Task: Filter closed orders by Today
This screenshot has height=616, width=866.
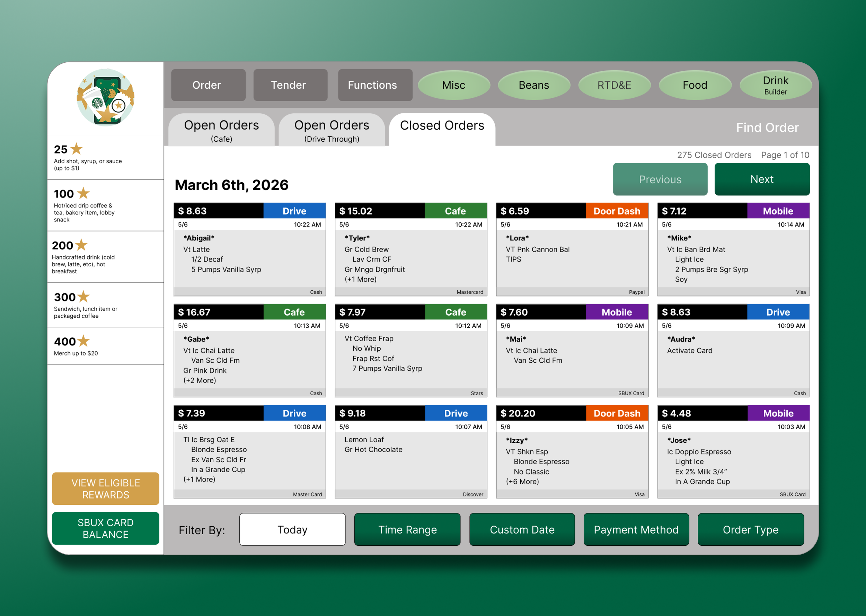Action: tap(292, 529)
